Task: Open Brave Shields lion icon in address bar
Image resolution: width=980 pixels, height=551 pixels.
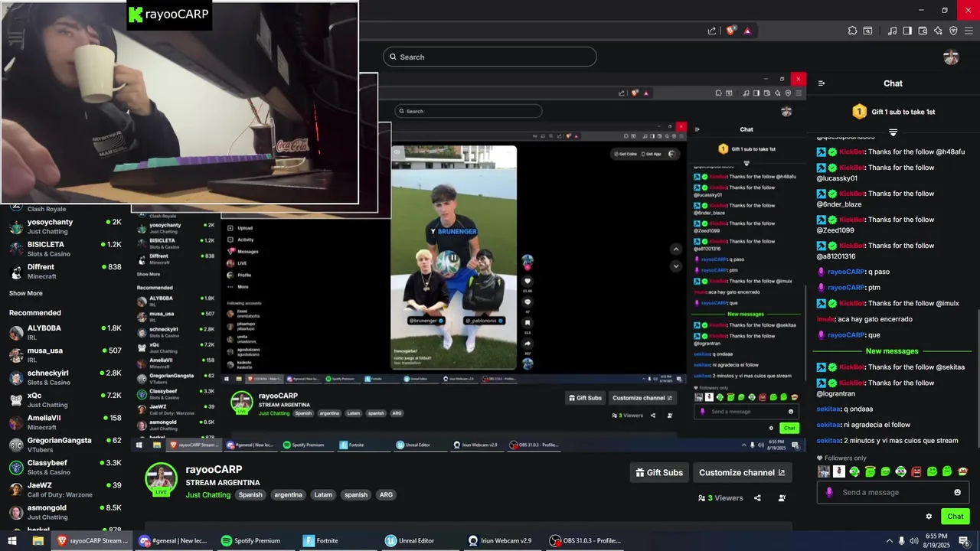Action: point(731,31)
